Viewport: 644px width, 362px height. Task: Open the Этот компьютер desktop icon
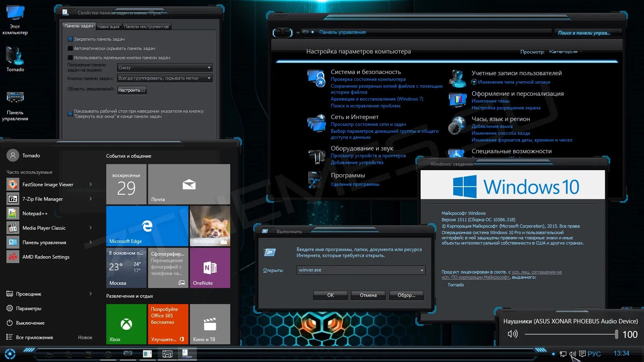[x=15, y=20]
